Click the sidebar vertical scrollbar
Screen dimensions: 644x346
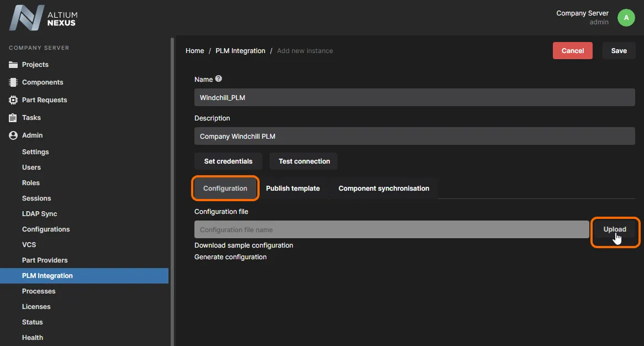[x=172, y=191]
